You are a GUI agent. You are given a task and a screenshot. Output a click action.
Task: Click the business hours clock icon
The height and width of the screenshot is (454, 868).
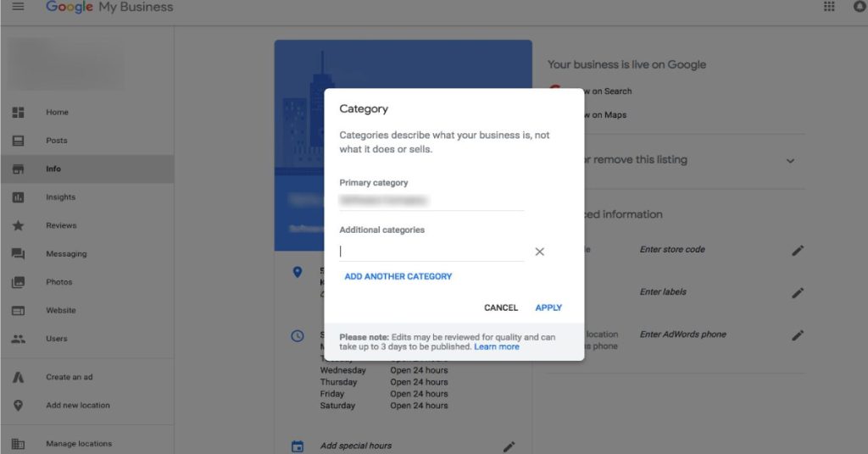click(298, 335)
